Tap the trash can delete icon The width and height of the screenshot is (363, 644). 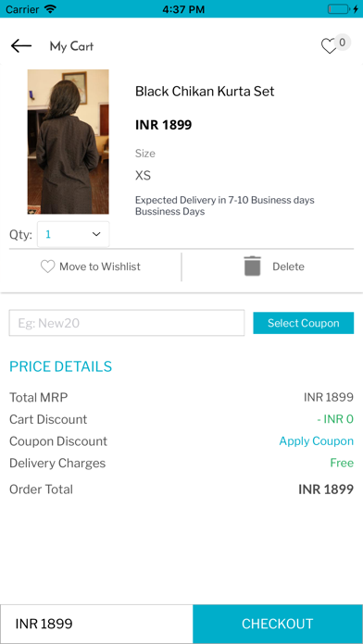click(253, 266)
